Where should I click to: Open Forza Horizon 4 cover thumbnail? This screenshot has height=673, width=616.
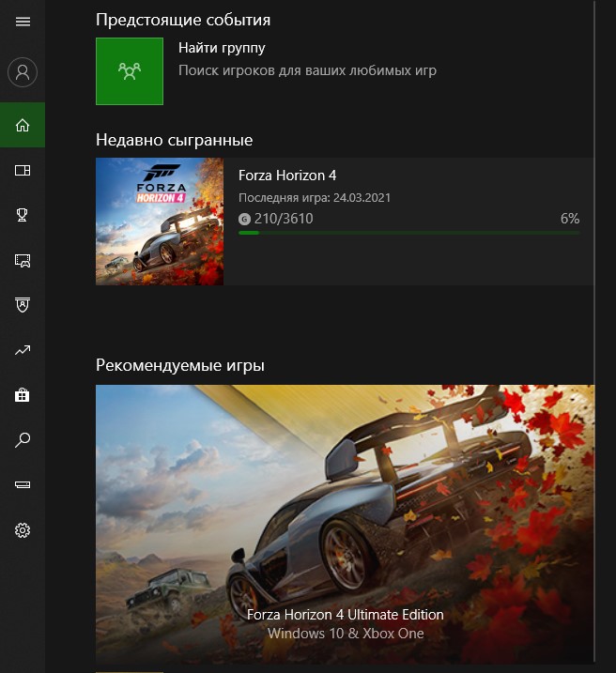(160, 222)
